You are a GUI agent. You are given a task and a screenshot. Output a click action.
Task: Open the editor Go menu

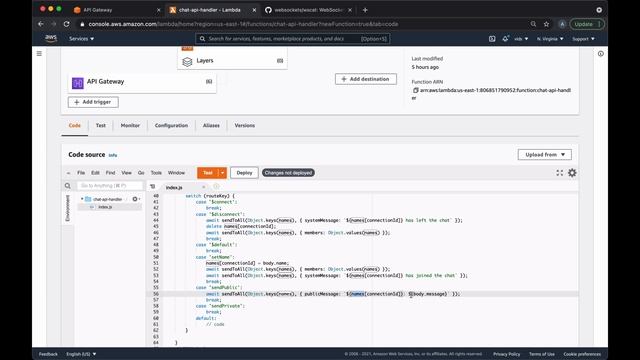point(141,173)
